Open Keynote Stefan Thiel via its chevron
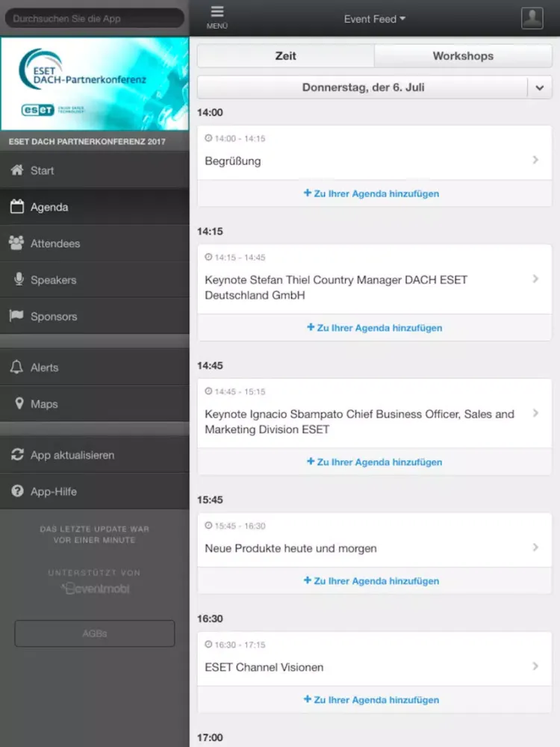The height and width of the screenshot is (747, 560). 535,279
